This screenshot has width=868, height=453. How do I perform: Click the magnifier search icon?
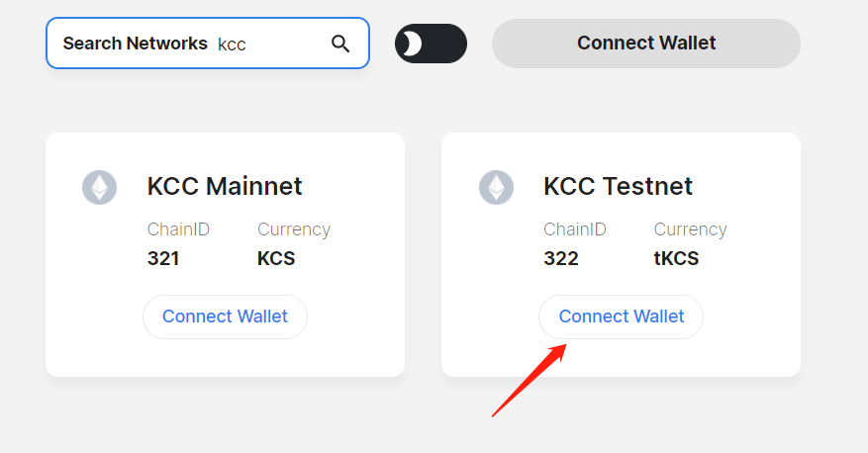coord(340,44)
